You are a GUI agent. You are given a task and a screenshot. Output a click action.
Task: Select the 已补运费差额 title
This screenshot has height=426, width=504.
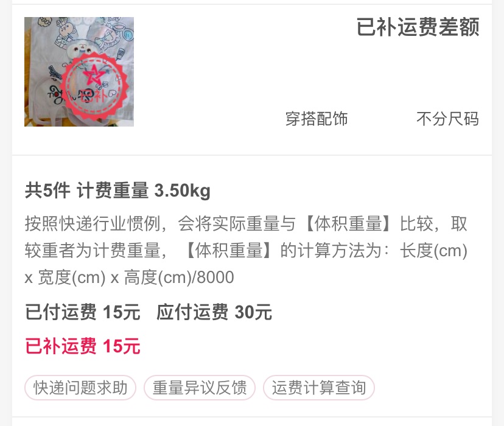tap(418, 27)
